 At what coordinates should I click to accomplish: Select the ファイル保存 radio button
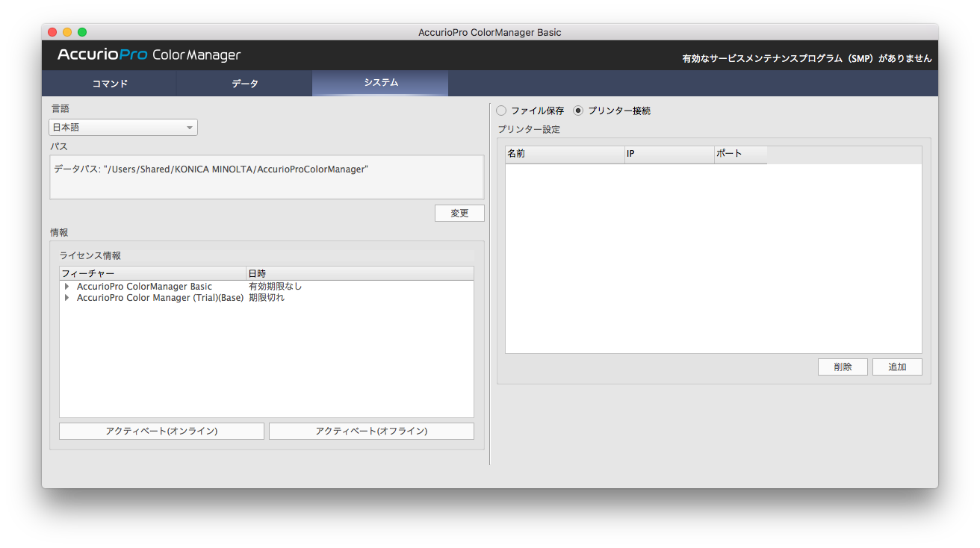click(x=501, y=110)
